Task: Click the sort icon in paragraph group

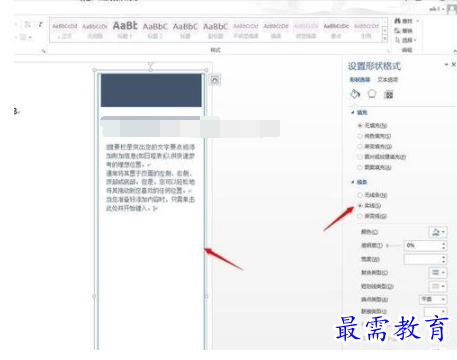Action: [x=28, y=24]
